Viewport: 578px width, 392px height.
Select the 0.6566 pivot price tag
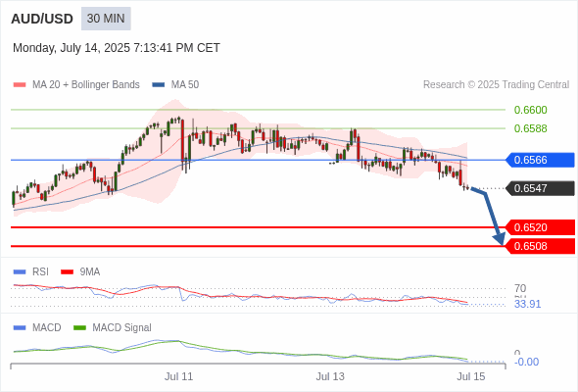pos(540,160)
